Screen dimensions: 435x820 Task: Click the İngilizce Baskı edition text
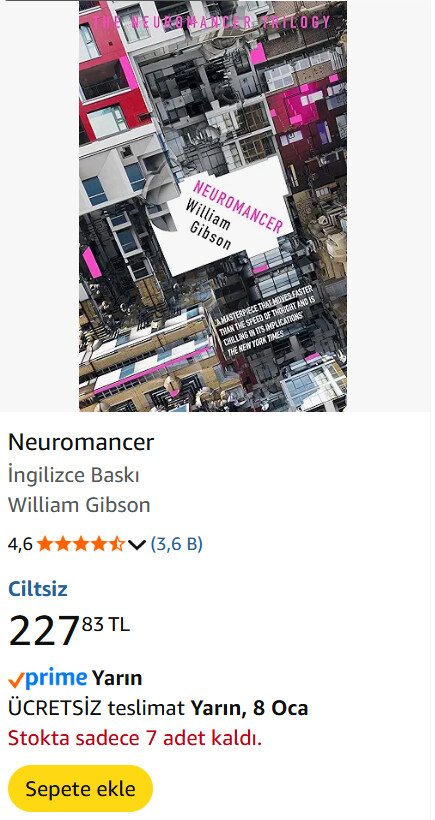(74, 475)
